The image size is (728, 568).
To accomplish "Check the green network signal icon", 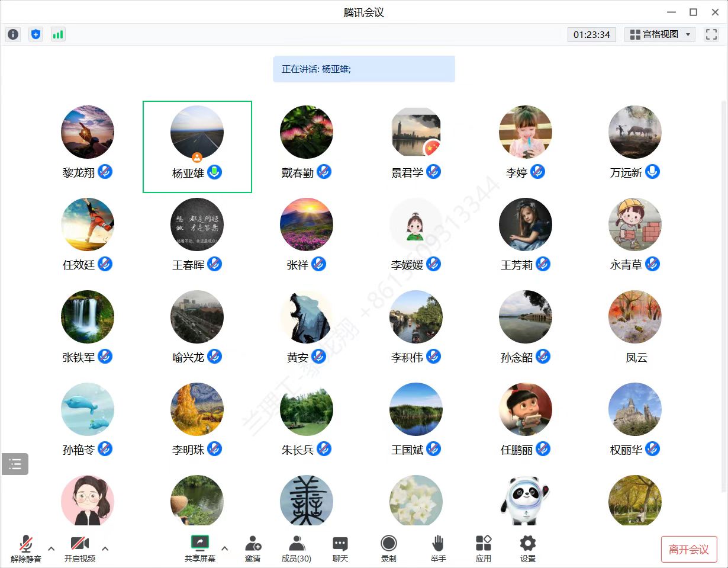I will pos(57,34).
